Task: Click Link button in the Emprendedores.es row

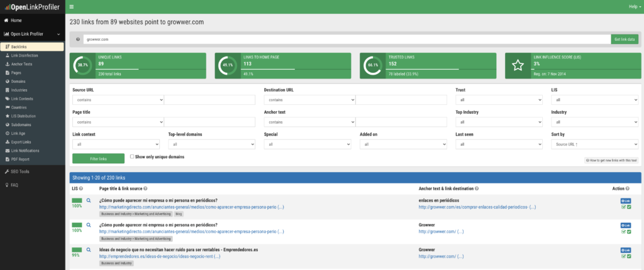Action: 626,250
